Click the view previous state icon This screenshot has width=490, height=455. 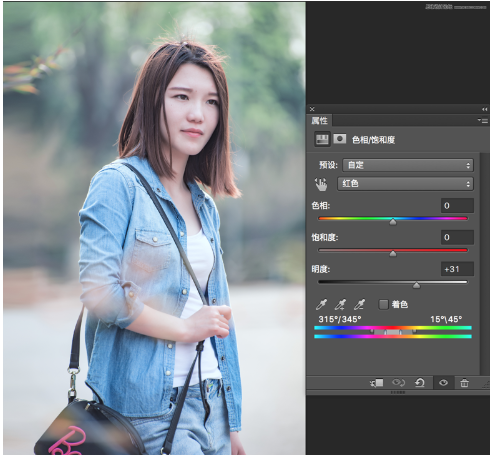[x=398, y=383]
